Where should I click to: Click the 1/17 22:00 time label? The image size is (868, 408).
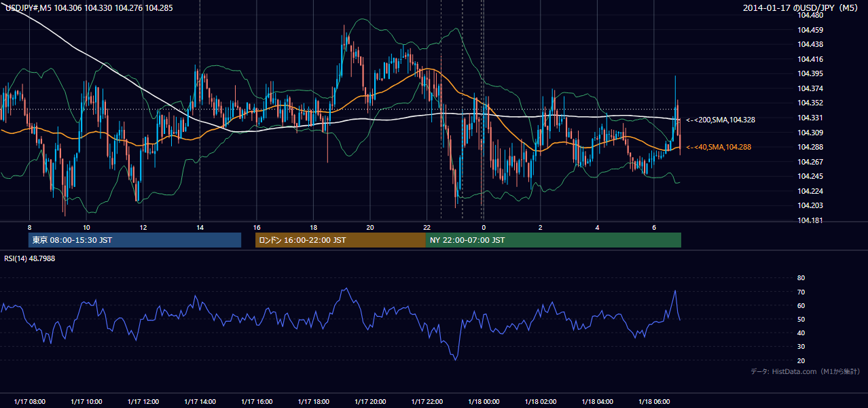click(427, 401)
